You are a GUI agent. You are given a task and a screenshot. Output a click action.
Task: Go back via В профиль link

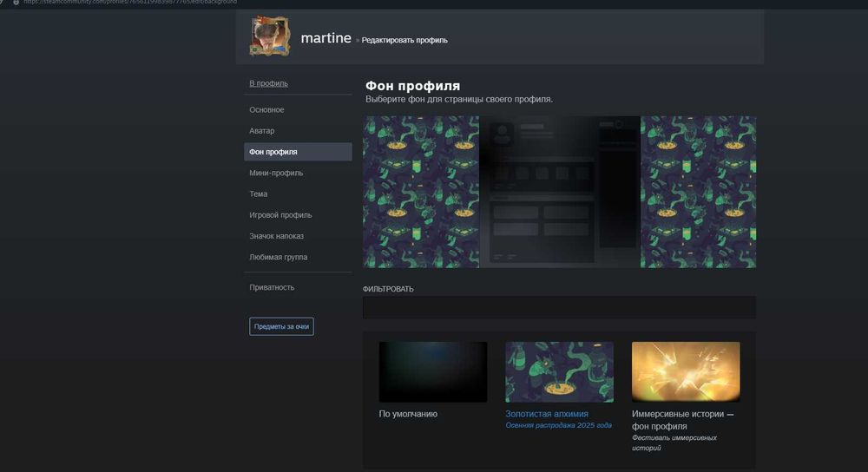[268, 83]
